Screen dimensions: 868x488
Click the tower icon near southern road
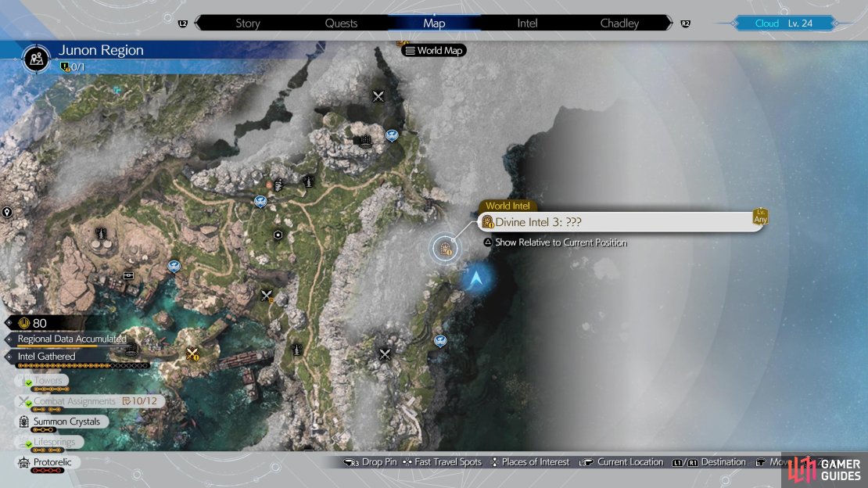(x=296, y=350)
